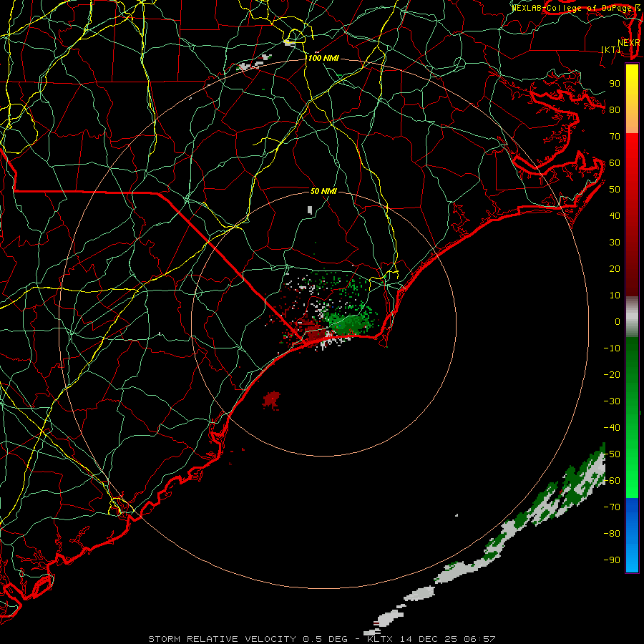Click the 0 value on velocity scale
Viewport: 644px width, 644px height.
coord(618,322)
